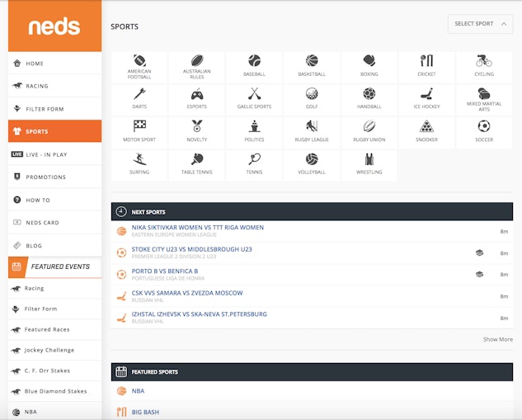Show more next sports events
522x420 pixels.
point(497,339)
